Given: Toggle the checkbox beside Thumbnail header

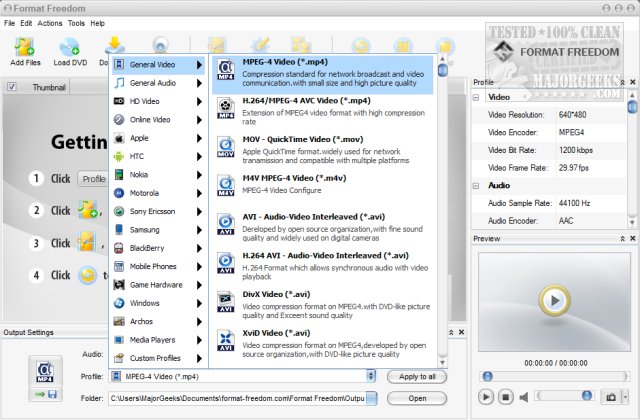Looking at the screenshot, I should click(12, 88).
